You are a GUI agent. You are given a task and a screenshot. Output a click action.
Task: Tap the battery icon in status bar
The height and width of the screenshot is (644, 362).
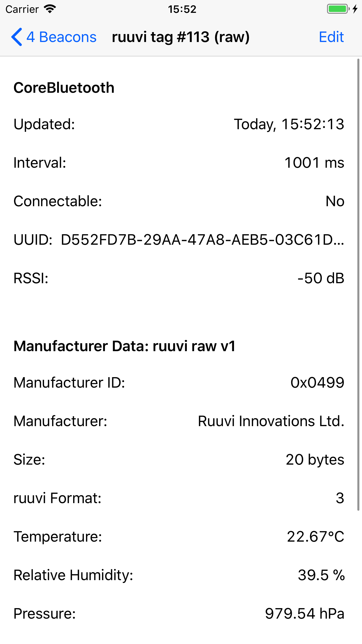[x=337, y=9]
